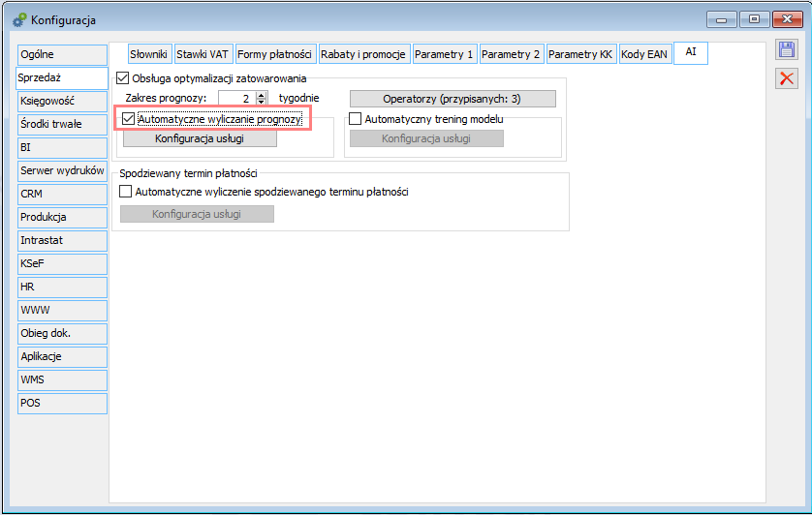Select the AI tab
This screenshot has width=812, height=515.
click(691, 52)
